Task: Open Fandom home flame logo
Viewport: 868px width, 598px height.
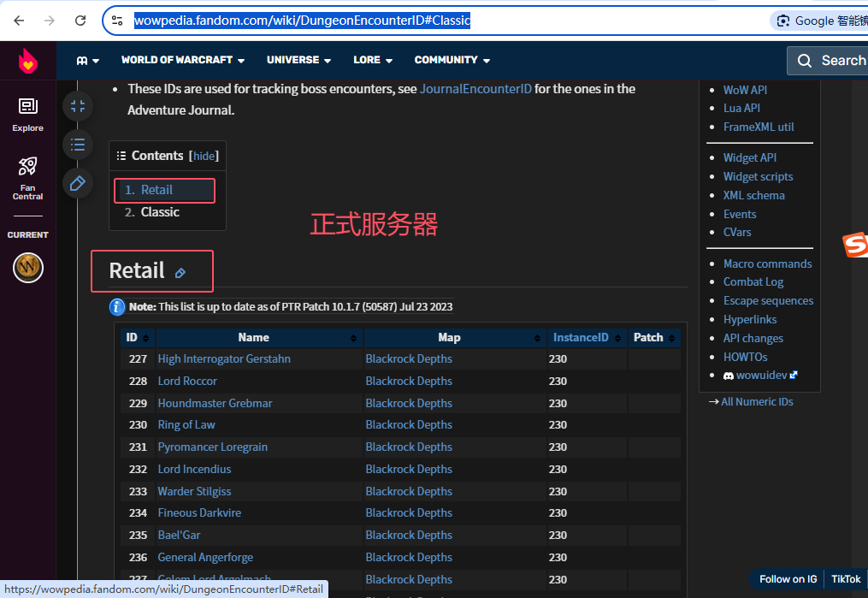Action: pyautogui.click(x=27, y=61)
